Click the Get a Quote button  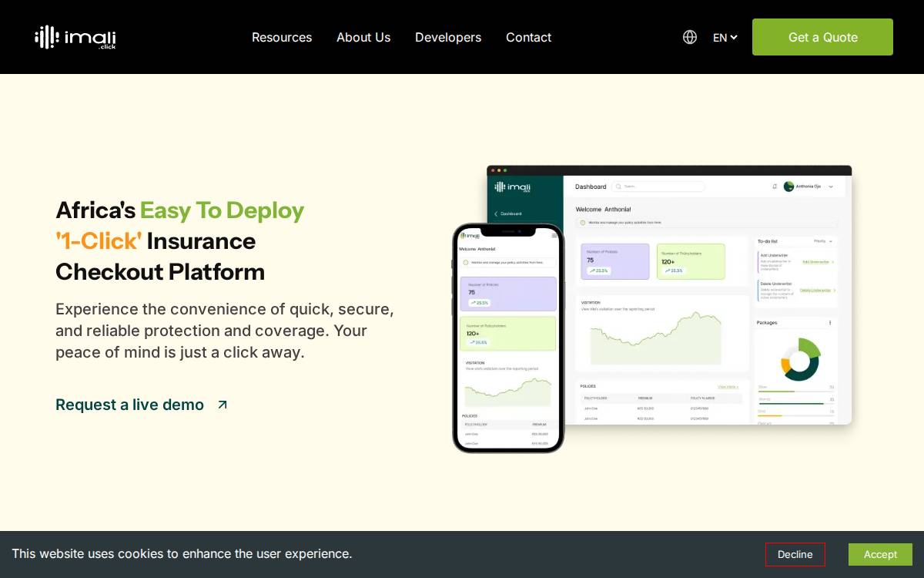pos(822,37)
